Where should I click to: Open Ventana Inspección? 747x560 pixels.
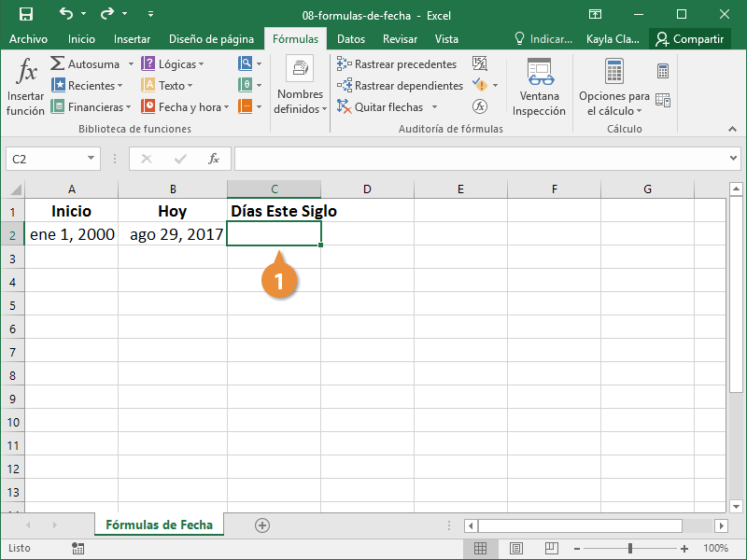coord(539,87)
